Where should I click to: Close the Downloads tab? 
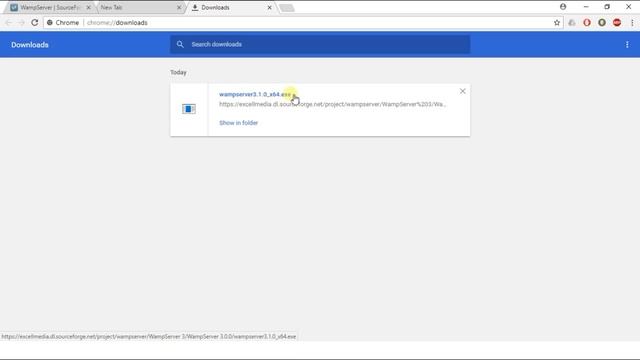[269, 7]
